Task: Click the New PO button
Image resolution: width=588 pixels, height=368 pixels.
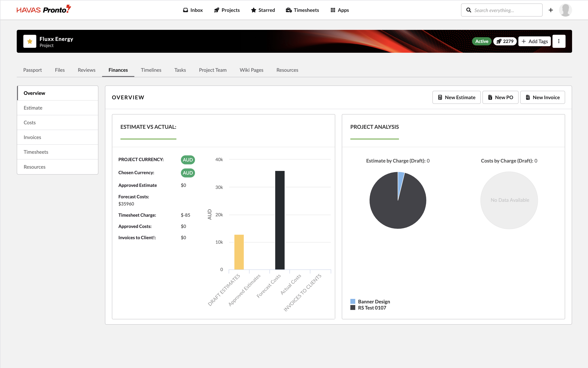Action: coord(500,97)
